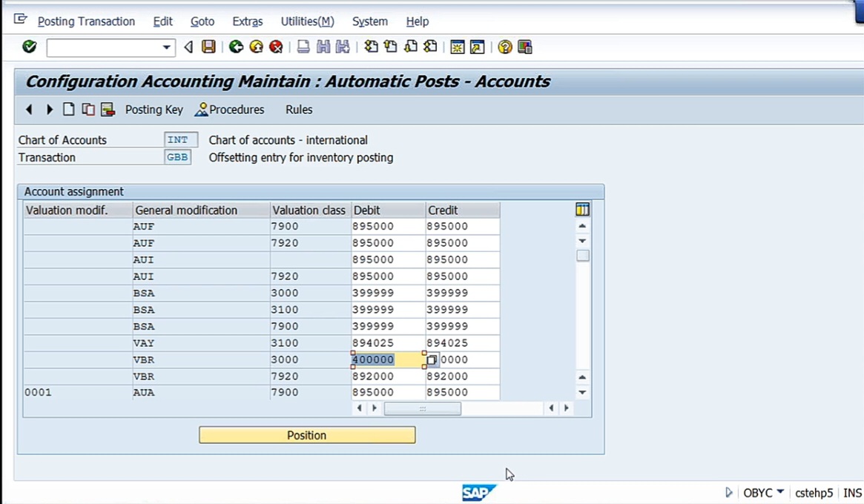Click the Customize Local Layout icon
The width and height of the screenshot is (864, 504).
coord(524,47)
